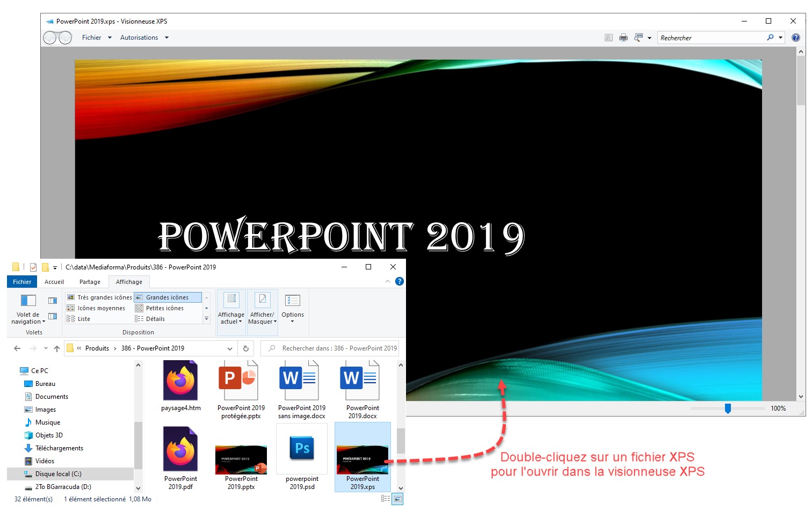Click the search magnifier in the Rechercher box

770,38
